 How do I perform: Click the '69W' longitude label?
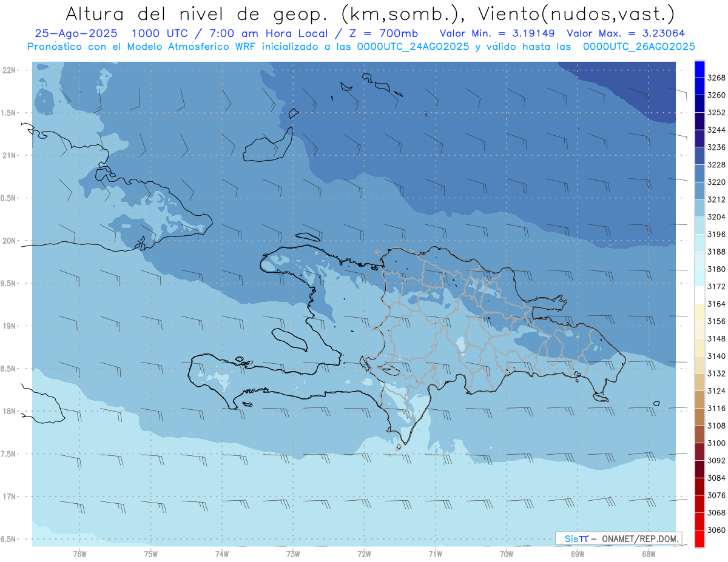pos(578,554)
